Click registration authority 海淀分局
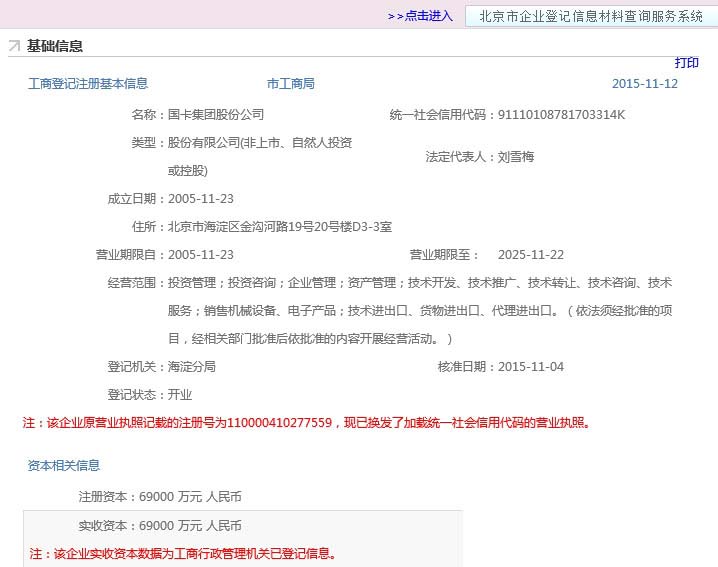718x567 pixels. (191, 366)
